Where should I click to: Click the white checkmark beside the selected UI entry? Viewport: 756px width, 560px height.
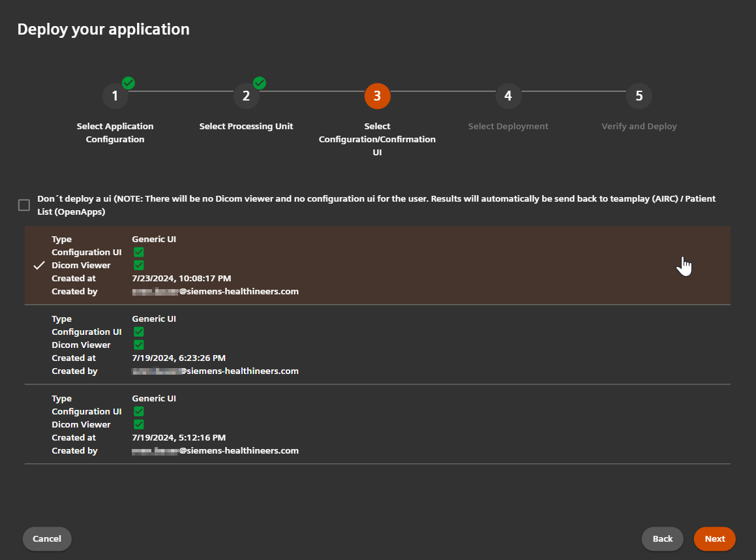(x=39, y=265)
